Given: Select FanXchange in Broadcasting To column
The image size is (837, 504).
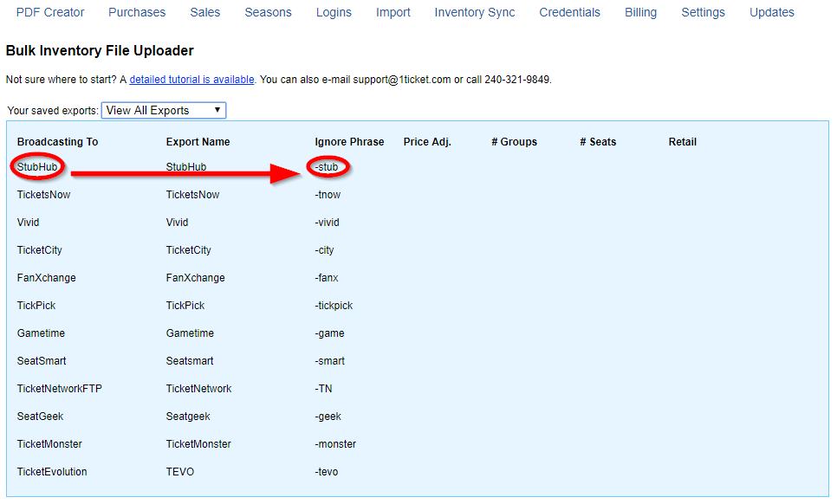Looking at the screenshot, I should coord(47,278).
